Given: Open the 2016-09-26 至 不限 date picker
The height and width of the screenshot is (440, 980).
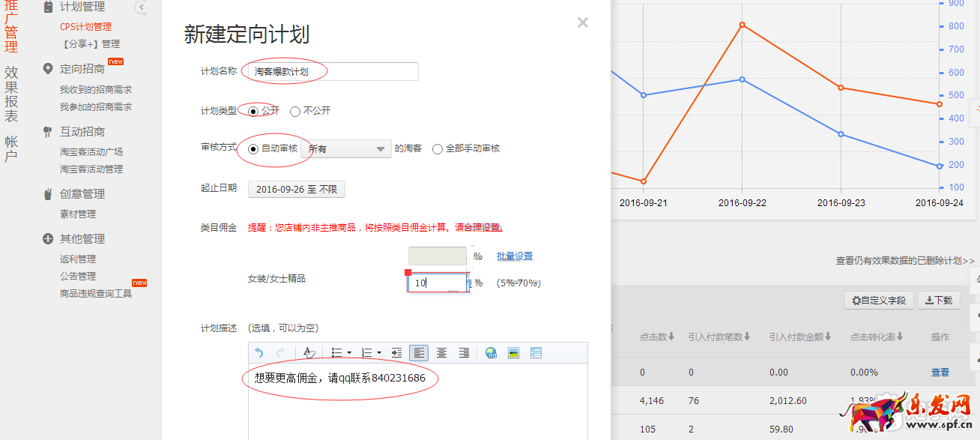Looking at the screenshot, I should click(297, 190).
